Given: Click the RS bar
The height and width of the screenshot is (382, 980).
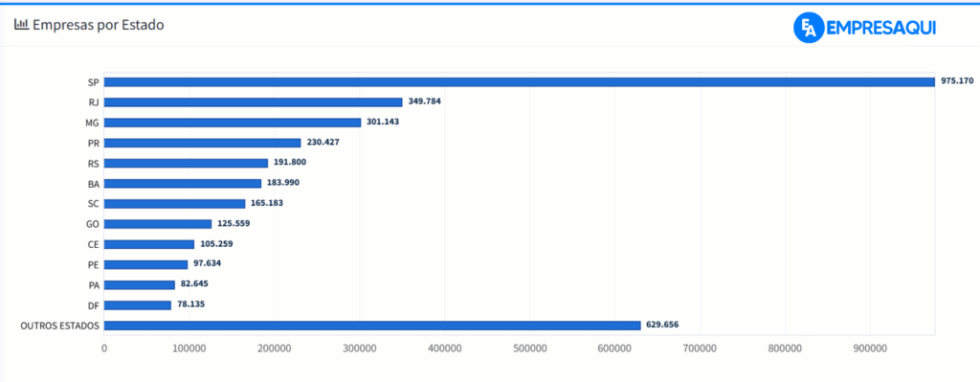Looking at the screenshot, I should (x=187, y=163).
